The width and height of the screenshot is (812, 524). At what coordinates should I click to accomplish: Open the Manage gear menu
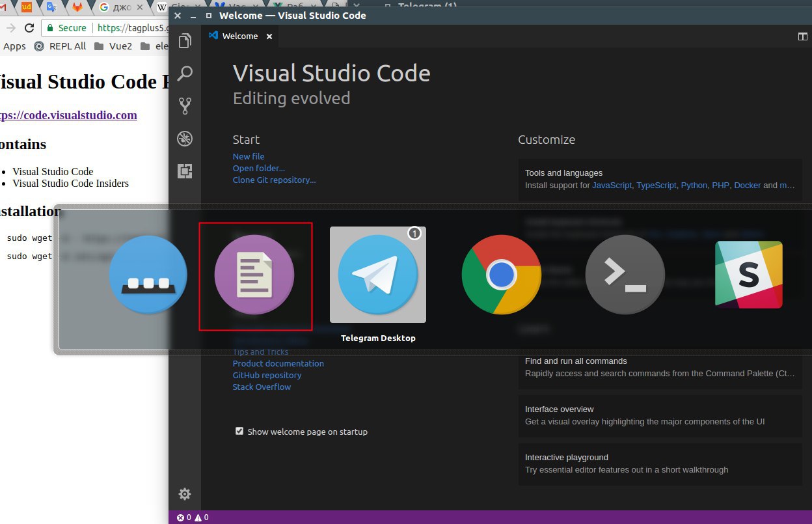click(x=185, y=494)
